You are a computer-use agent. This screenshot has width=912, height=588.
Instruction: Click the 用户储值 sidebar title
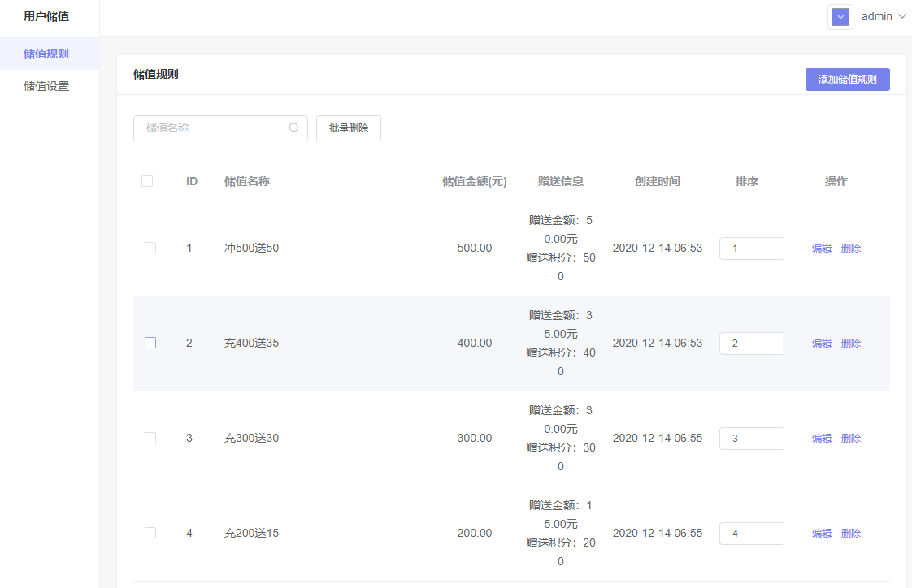[46, 16]
